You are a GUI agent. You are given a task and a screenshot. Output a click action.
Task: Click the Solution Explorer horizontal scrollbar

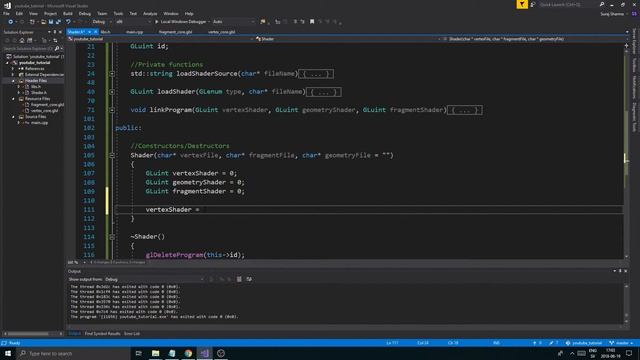pos(28,334)
